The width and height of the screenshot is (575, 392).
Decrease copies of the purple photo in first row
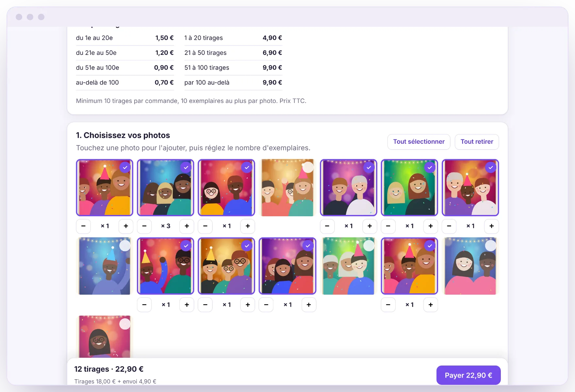click(327, 226)
